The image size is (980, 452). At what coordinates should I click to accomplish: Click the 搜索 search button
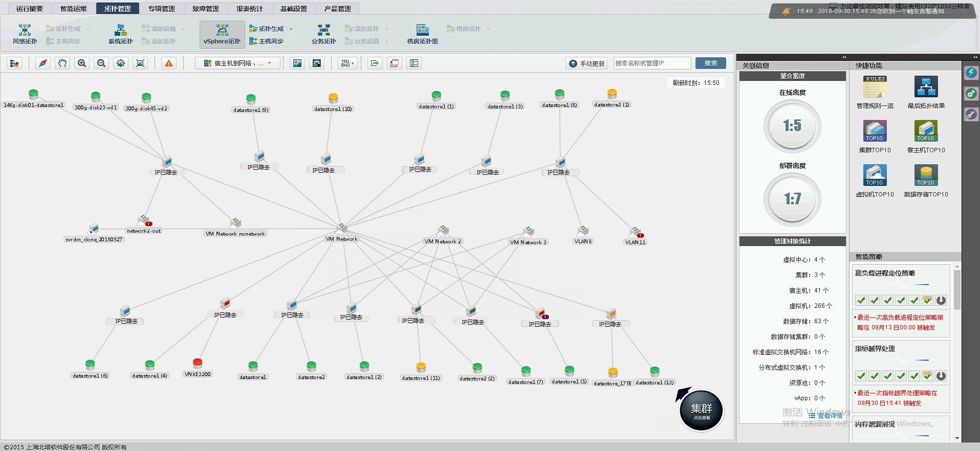pos(710,63)
